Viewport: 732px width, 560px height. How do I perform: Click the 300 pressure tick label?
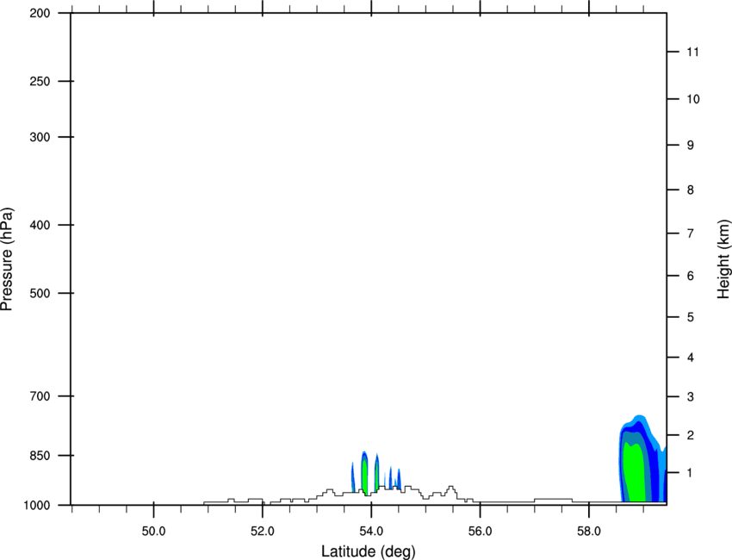point(40,137)
